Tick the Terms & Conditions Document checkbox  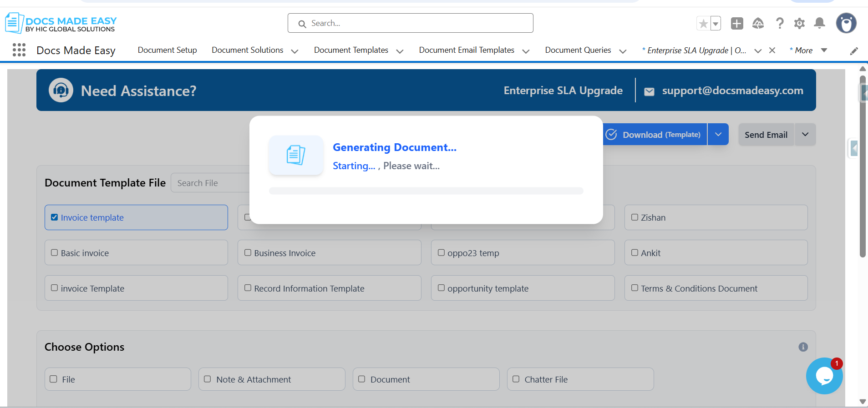pos(635,288)
